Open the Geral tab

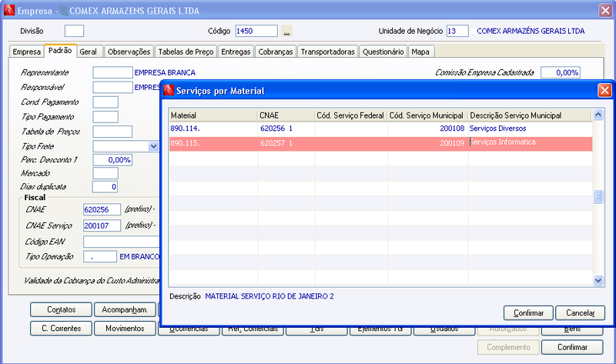click(x=88, y=52)
